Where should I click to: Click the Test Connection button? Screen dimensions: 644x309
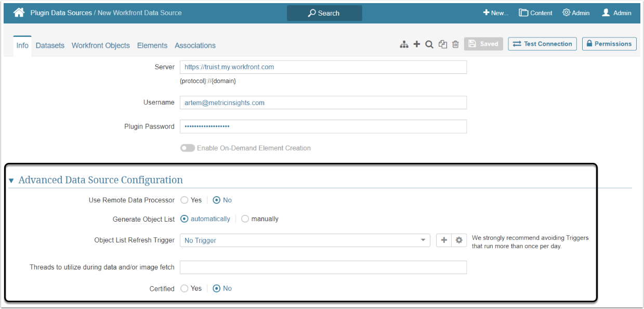(x=543, y=44)
